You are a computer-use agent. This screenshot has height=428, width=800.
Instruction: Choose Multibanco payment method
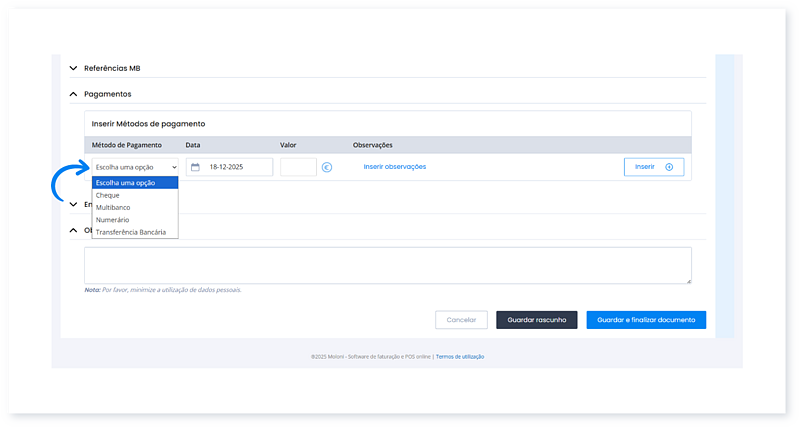(113, 207)
